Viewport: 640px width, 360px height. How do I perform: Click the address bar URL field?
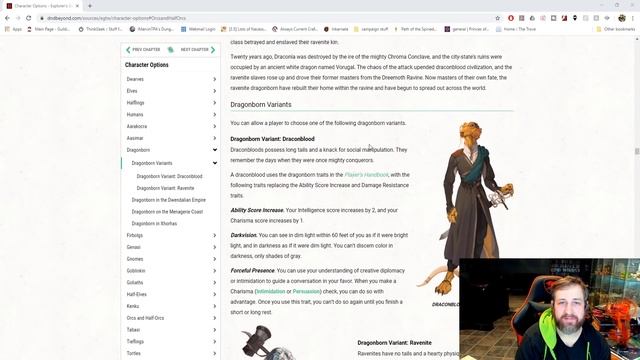265,18
